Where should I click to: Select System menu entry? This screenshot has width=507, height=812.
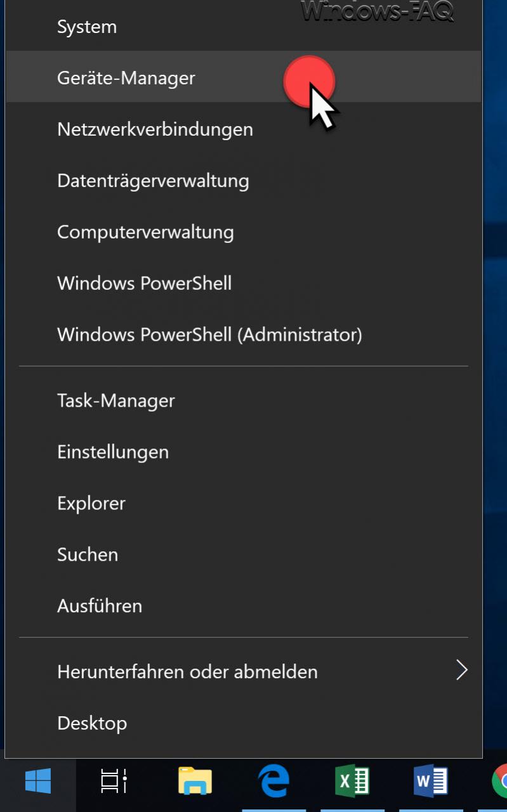[x=244, y=27]
